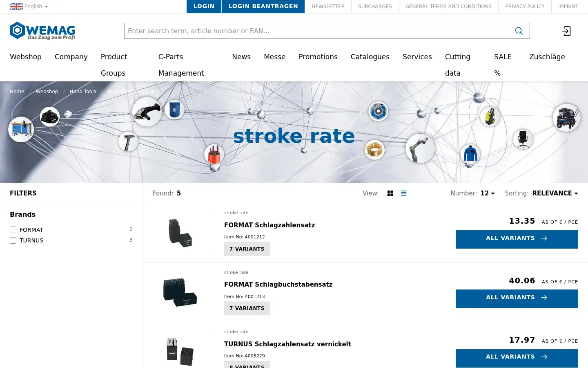The width and height of the screenshot is (588, 368).
Task: Click the hammer icon in banner
Action: click(128, 142)
